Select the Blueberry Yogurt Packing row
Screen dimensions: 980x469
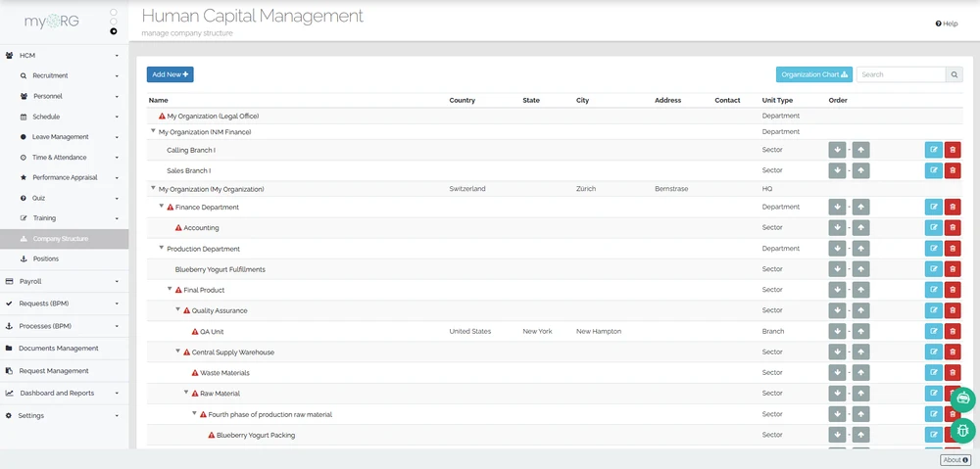[555, 435]
